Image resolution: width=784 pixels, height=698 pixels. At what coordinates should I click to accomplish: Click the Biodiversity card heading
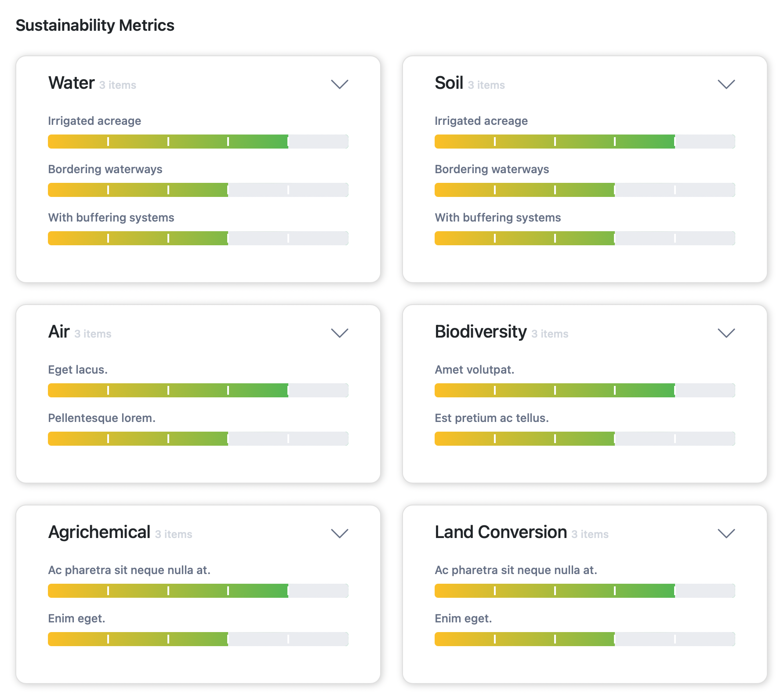pos(480,332)
